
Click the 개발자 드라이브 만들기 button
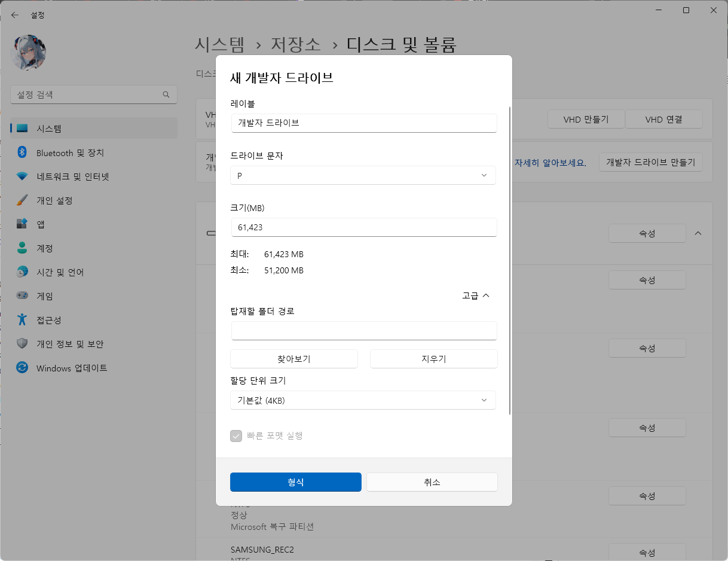click(x=651, y=162)
